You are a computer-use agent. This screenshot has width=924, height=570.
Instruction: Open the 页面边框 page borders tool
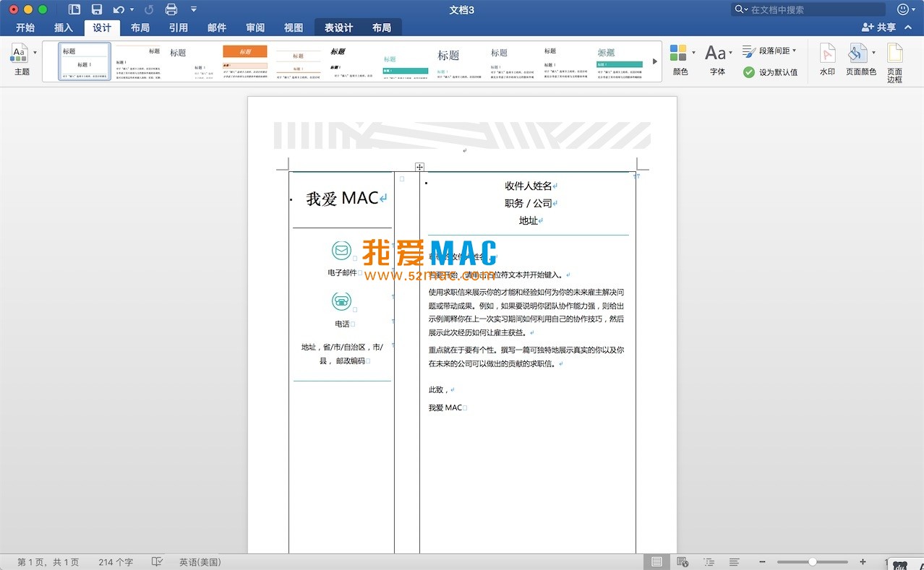[895, 62]
